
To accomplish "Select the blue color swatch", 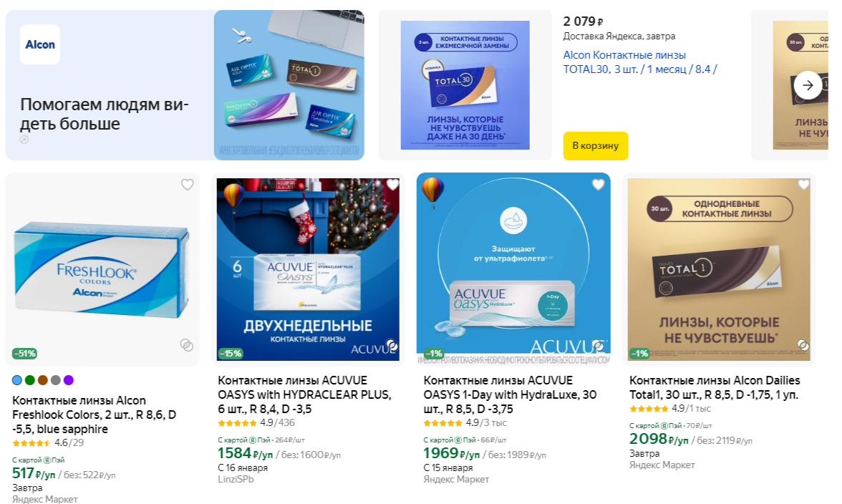I will pyautogui.click(x=17, y=380).
